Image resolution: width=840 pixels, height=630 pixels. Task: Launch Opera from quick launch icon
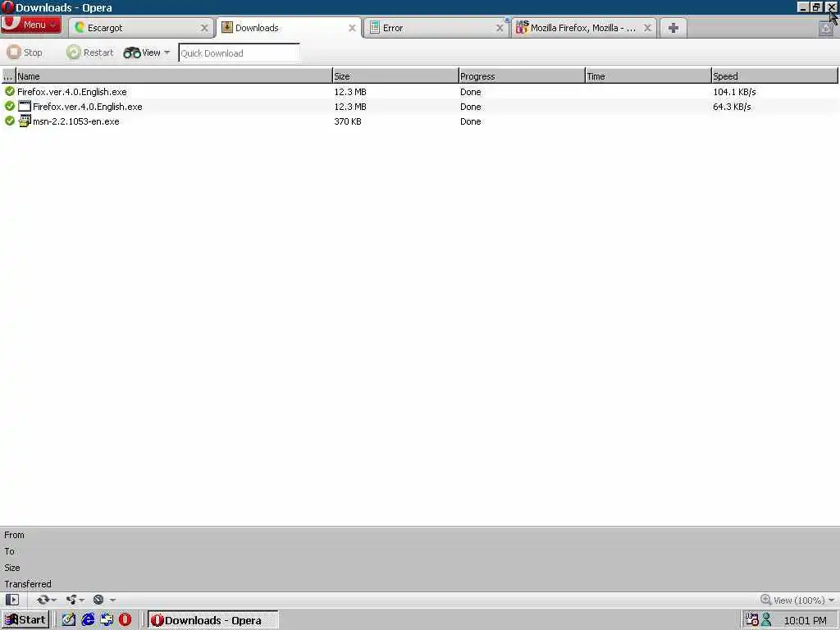(126, 620)
